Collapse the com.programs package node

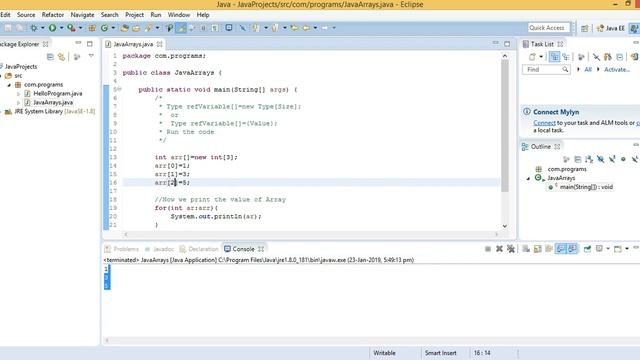9,85
